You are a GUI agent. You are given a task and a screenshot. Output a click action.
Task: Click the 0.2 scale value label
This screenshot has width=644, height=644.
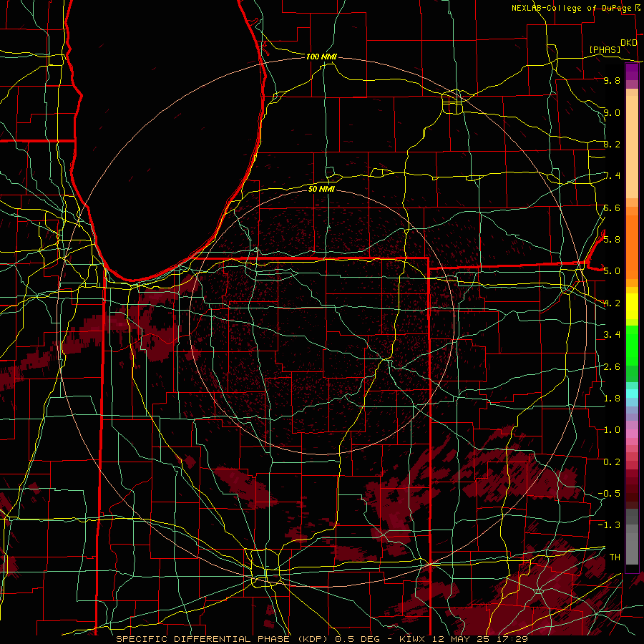tap(612, 462)
